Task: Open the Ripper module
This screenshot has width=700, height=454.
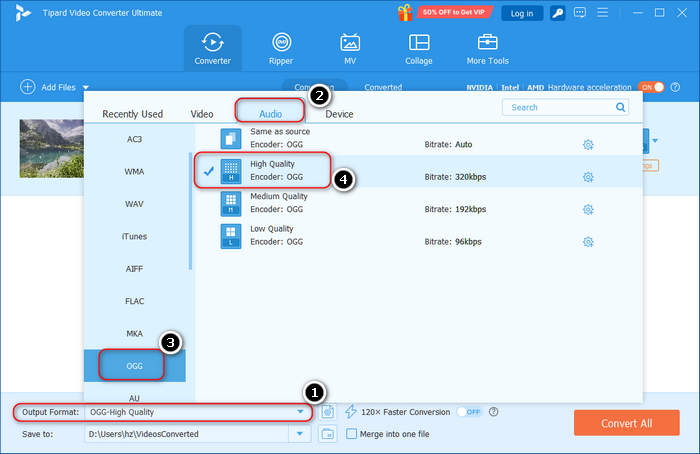Action: click(x=281, y=48)
